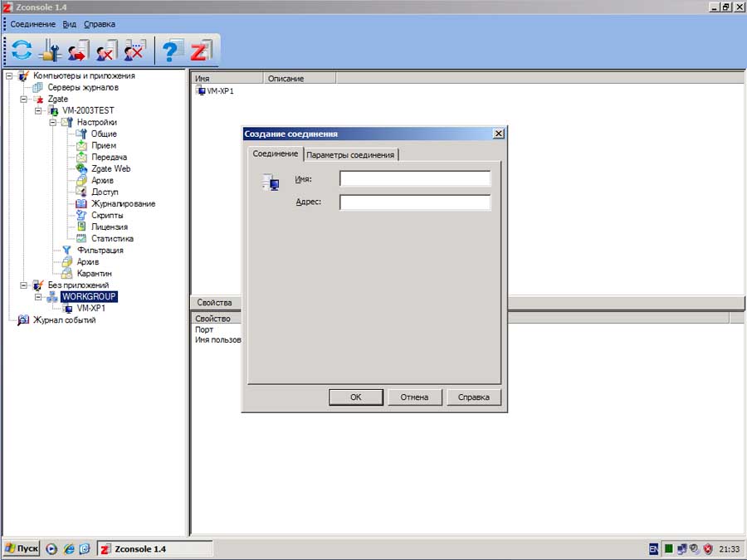This screenshot has width=747, height=560.
Task: Select Серверы журналов tree icon
Action: [x=37, y=88]
